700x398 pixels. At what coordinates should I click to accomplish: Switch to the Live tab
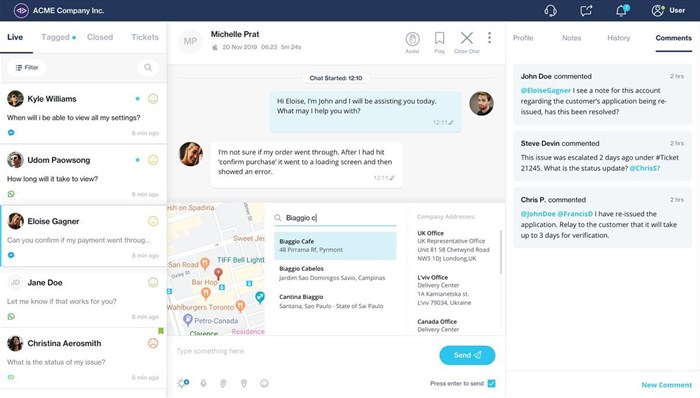click(x=15, y=37)
